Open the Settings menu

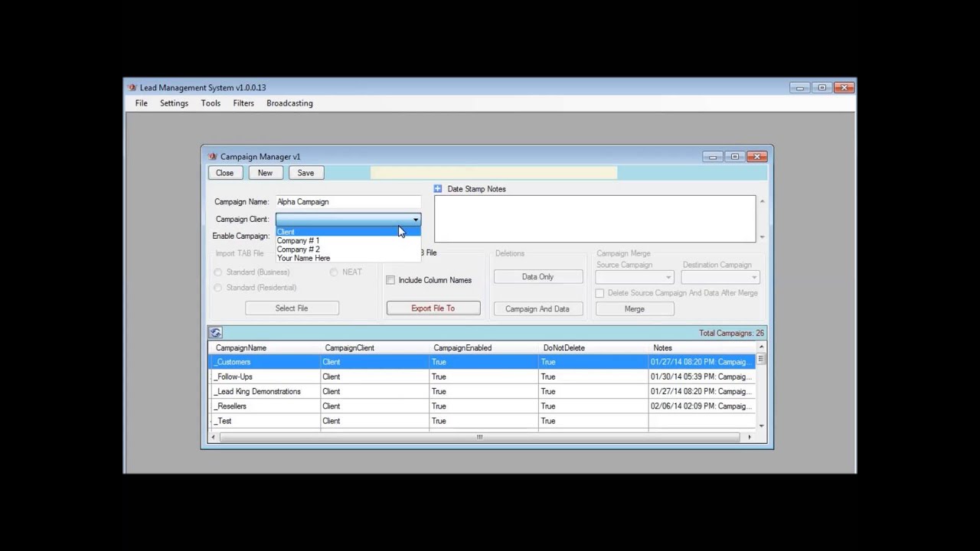pos(174,103)
